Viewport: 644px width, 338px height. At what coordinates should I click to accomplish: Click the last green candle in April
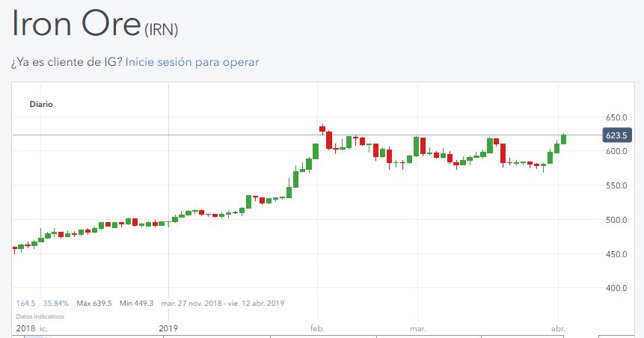(x=564, y=139)
